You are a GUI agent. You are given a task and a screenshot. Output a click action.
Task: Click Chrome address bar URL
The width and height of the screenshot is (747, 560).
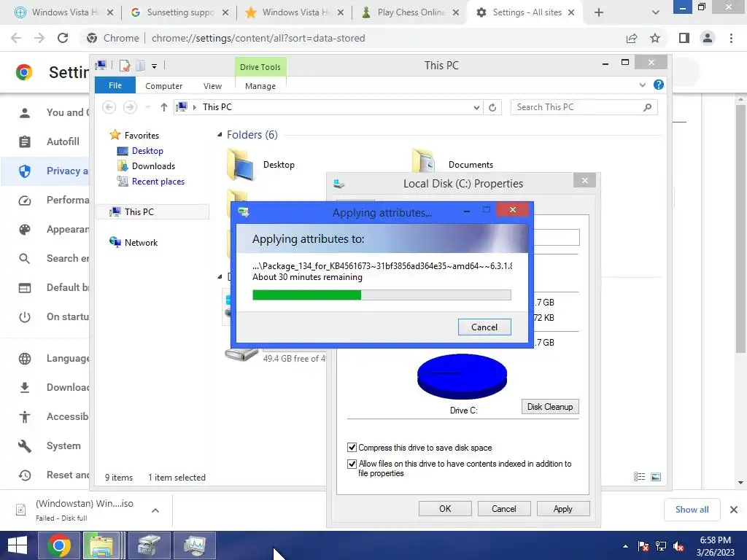[258, 38]
